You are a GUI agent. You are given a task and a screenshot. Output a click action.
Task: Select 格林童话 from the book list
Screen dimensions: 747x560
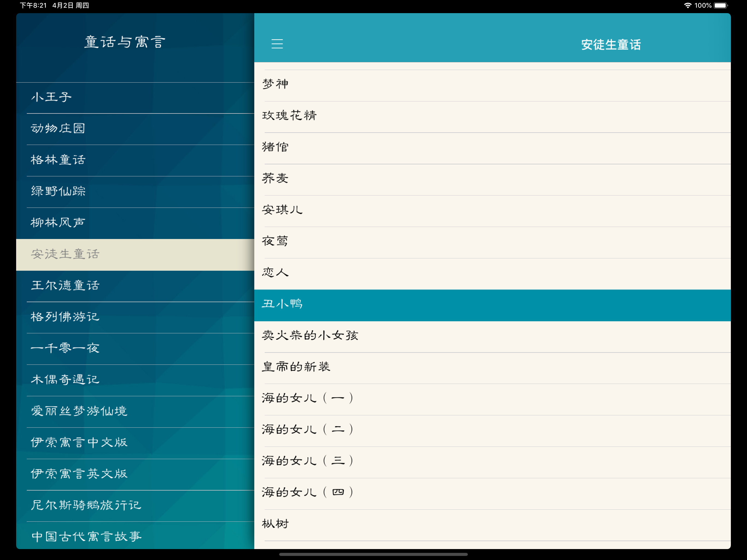(x=135, y=161)
